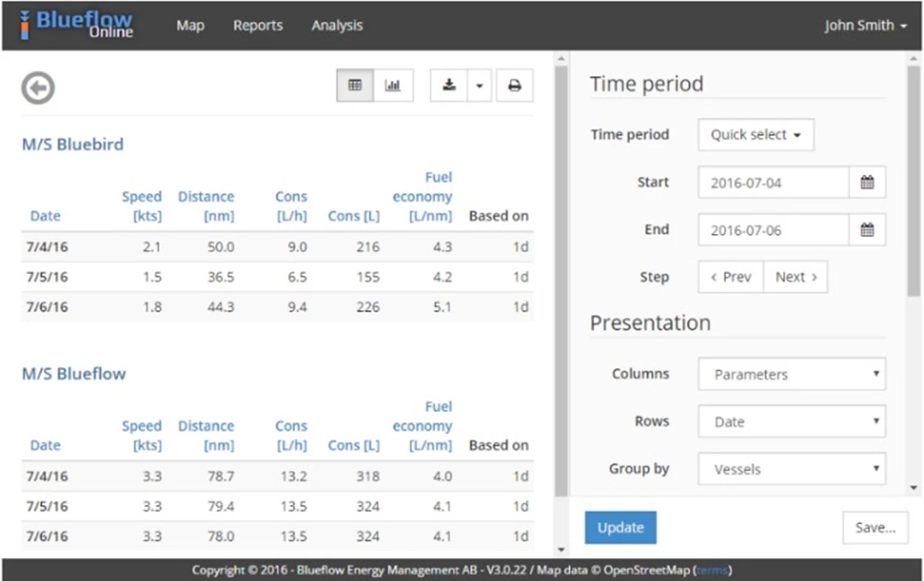Click the back arrow circle icon
924x581 pixels.
point(38,88)
